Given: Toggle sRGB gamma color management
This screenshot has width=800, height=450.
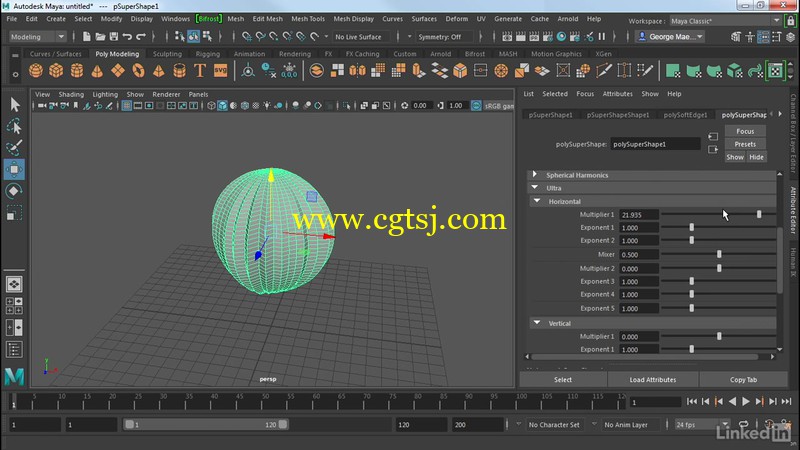Looking at the screenshot, I should [x=476, y=106].
